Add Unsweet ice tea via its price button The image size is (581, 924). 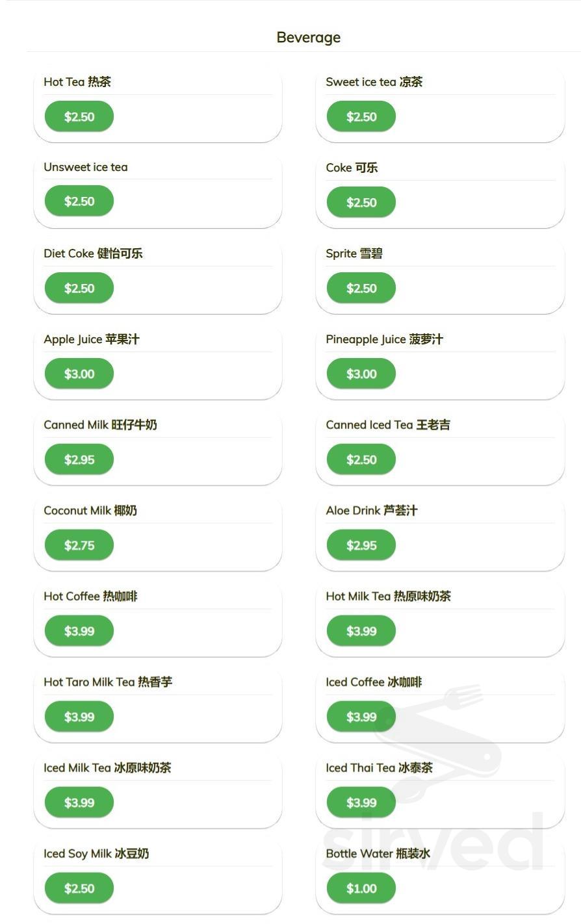(79, 201)
